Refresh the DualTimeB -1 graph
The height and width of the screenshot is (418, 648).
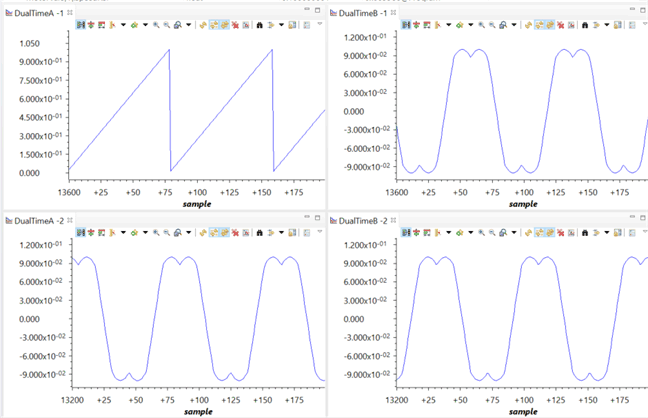click(528, 25)
